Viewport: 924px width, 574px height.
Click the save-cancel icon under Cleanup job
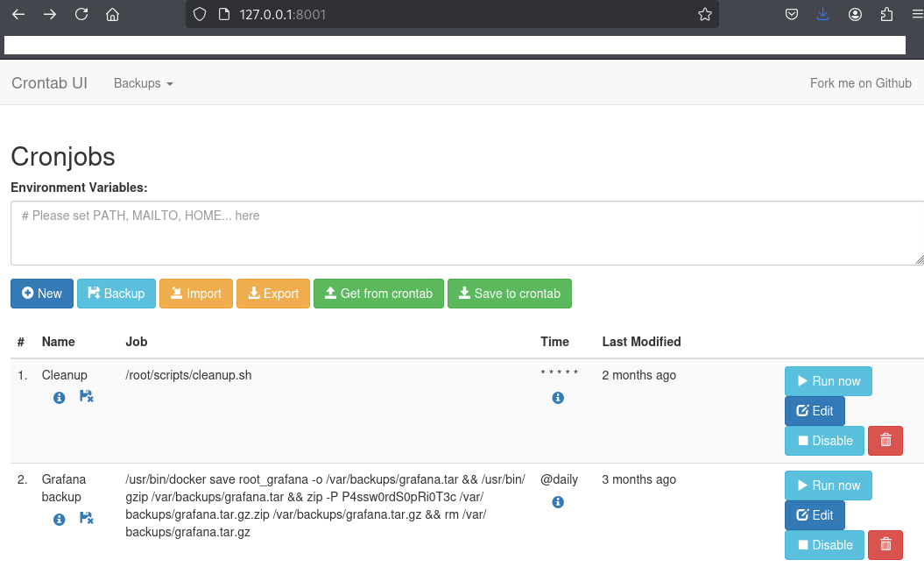coord(86,397)
